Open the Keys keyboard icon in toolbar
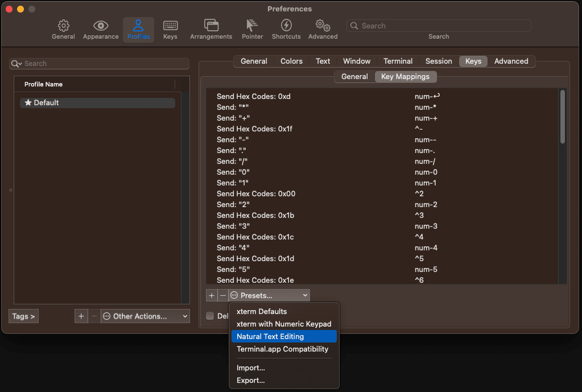 click(x=170, y=26)
